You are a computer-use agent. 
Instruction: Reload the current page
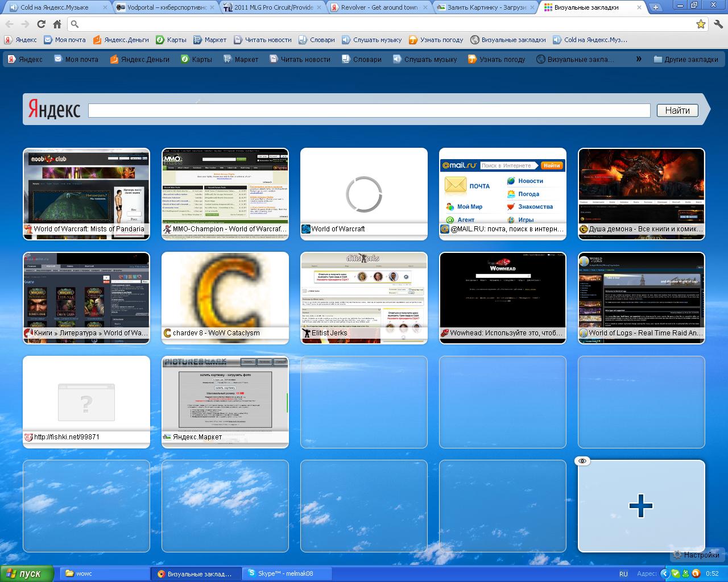pyautogui.click(x=41, y=24)
